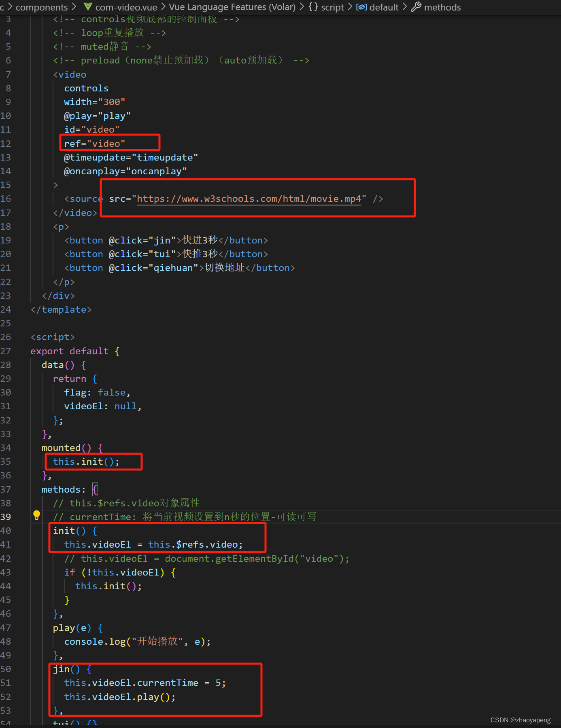Open the com-video.vue breadcrumb
The height and width of the screenshot is (728, 561).
tap(126, 7)
